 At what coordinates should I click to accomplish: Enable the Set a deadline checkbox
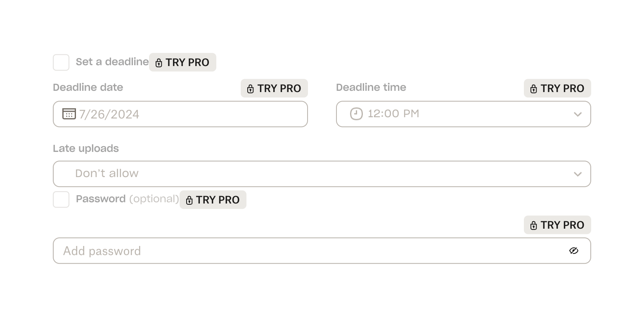[x=61, y=62]
